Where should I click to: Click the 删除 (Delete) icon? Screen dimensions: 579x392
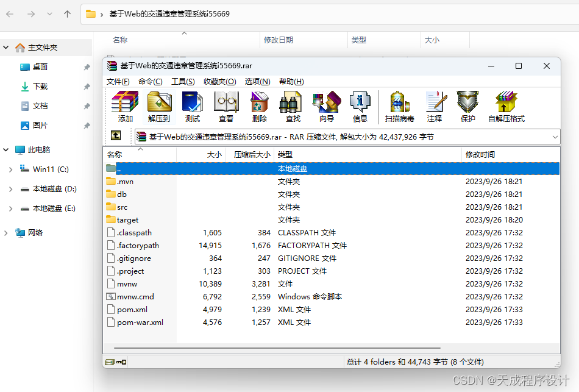click(x=259, y=102)
